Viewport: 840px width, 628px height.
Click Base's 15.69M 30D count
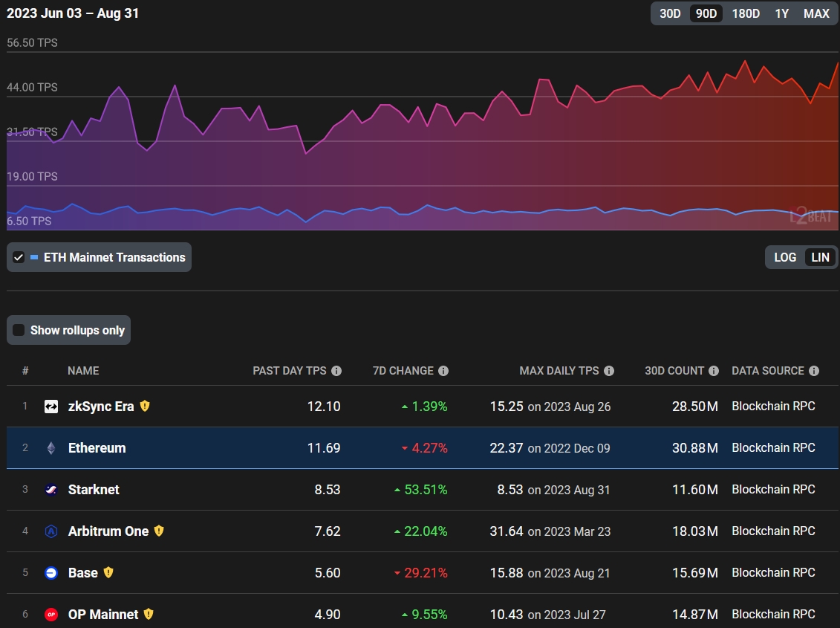coord(695,573)
